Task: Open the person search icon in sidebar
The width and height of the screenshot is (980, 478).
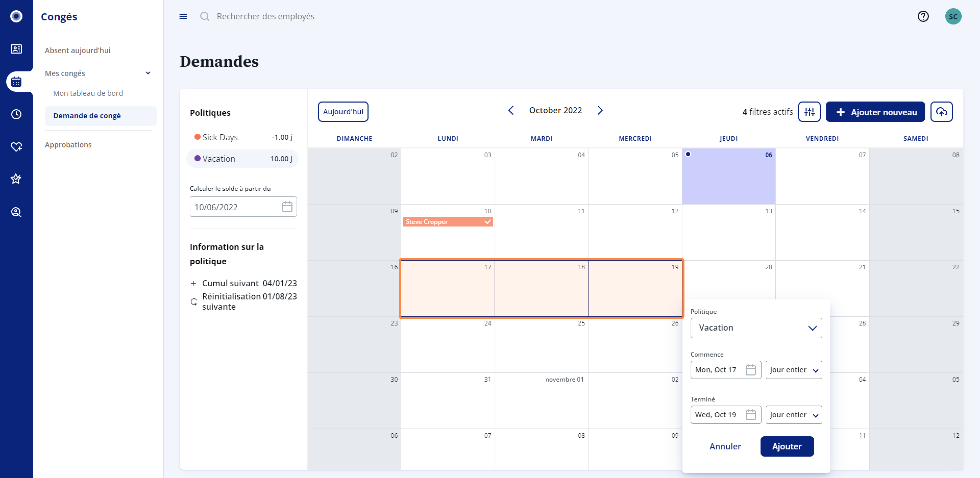Action: 16,212
